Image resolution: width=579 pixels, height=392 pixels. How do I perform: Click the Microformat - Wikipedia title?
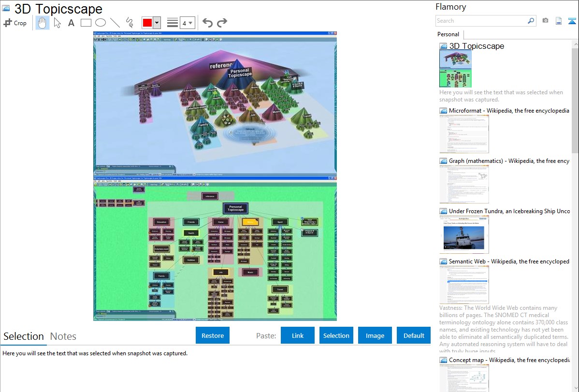coord(509,111)
